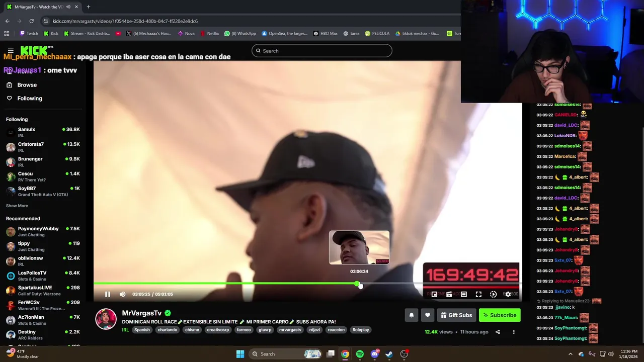
Task: Open the clip creation tool
Action: pyautogui.click(x=449, y=294)
